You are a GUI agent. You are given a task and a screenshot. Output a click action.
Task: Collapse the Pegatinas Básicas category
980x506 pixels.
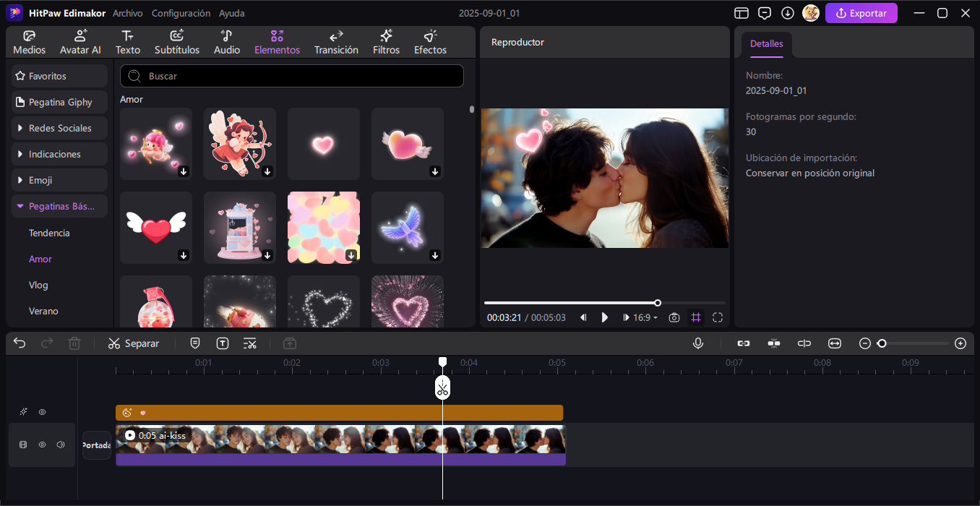point(59,206)
